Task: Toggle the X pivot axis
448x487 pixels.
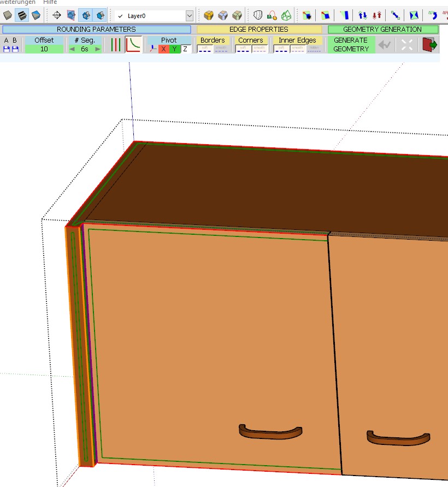Action: 163,49
